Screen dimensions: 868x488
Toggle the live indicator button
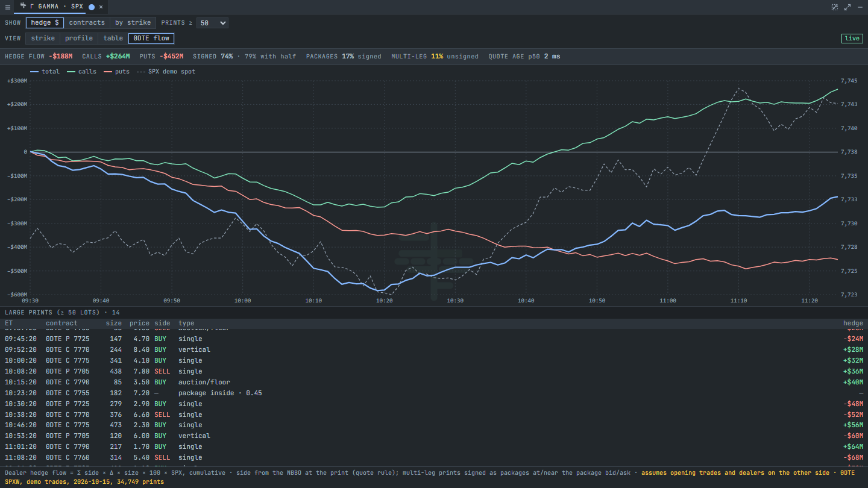(x=852, y=39)
